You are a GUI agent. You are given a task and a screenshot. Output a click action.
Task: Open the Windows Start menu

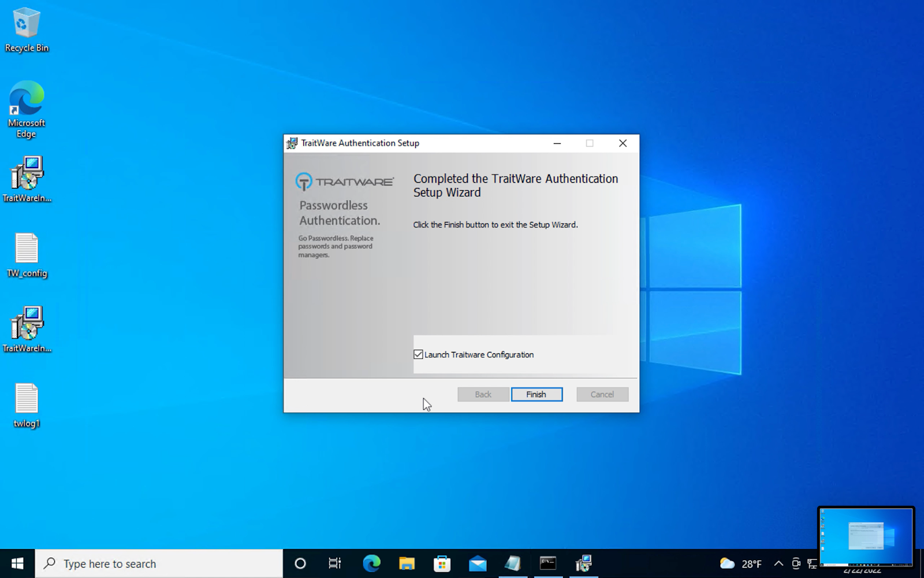pyautogui.click(x=17, y=564)
